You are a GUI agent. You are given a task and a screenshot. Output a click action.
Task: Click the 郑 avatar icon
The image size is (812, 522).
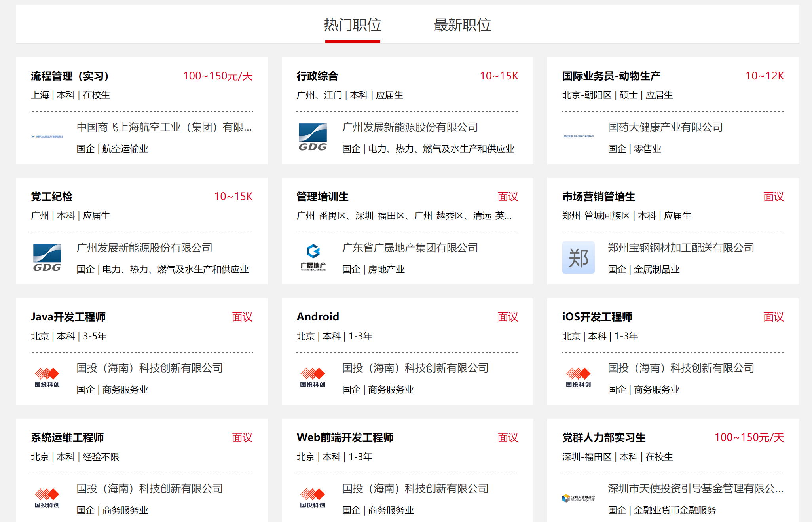(x=578, y=258)
